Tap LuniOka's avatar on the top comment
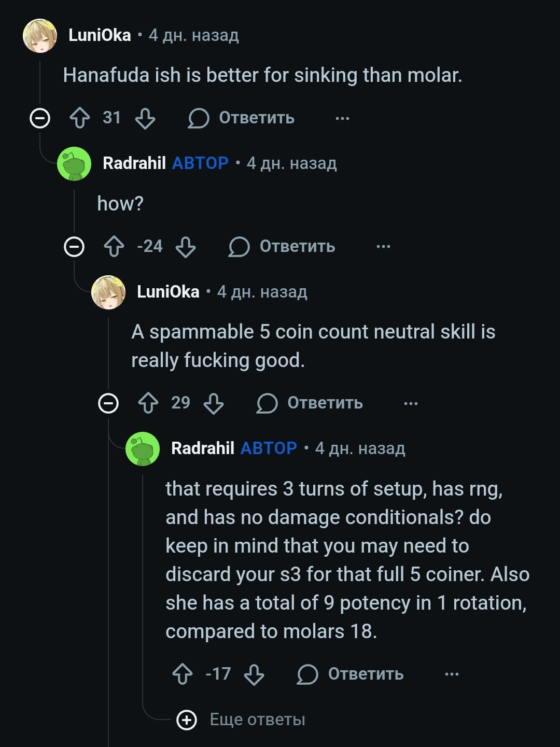 [40, 36]
